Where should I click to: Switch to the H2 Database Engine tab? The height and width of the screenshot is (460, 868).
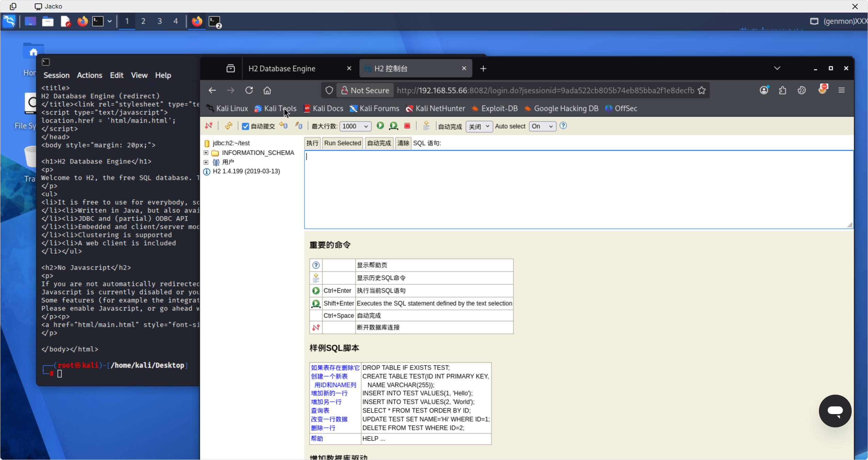[282, 68]
